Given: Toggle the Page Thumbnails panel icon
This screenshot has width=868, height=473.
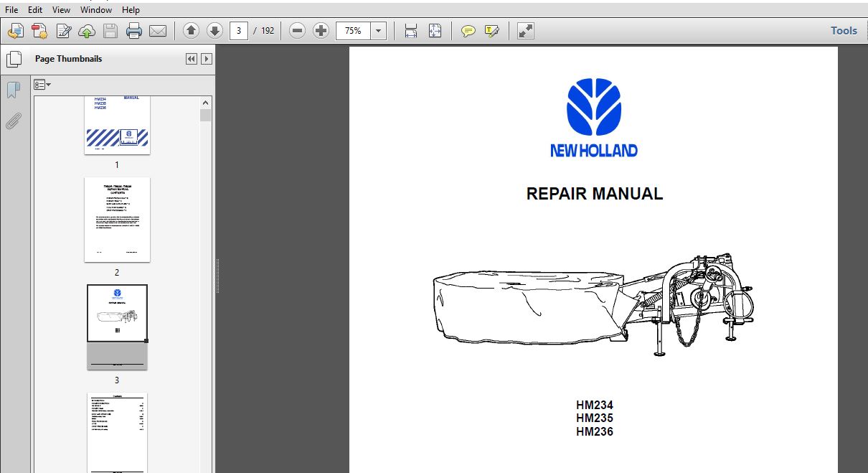Looking at the screenshot, I should point(14,60).
